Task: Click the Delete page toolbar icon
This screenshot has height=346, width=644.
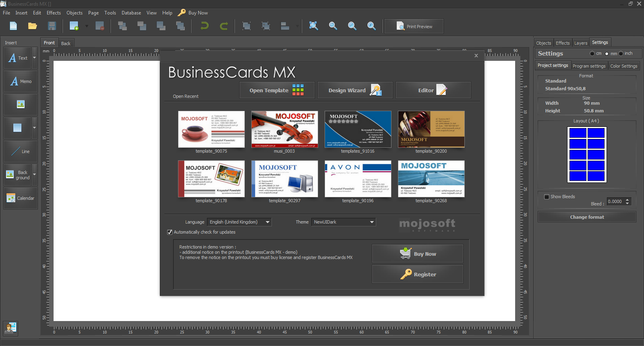Action: [x=100, y=26]
